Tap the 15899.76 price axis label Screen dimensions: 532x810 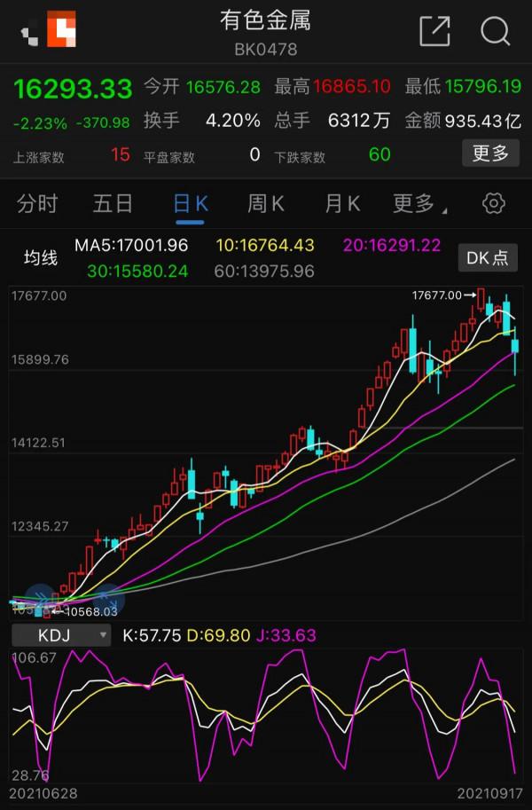(x=40, y=359)
